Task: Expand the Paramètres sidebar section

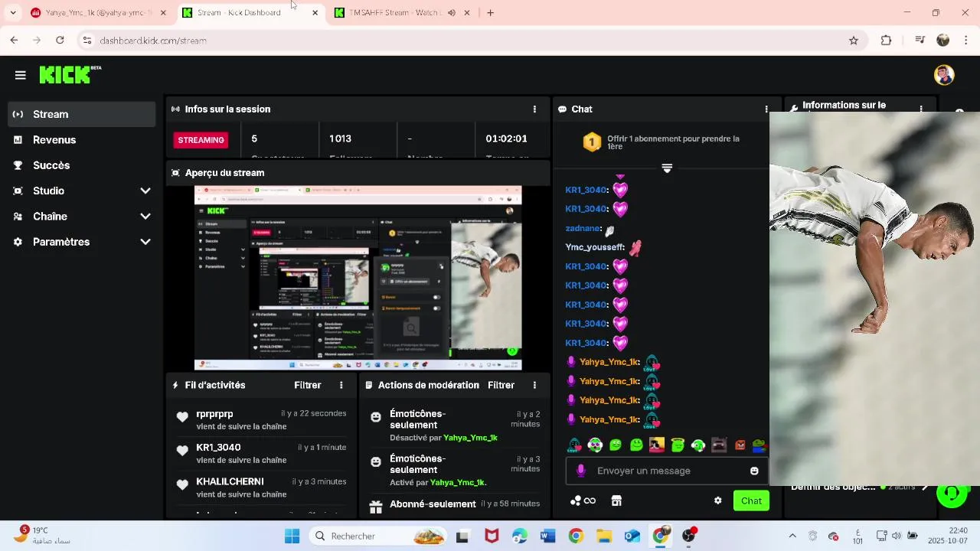Action: pos(81,242)
